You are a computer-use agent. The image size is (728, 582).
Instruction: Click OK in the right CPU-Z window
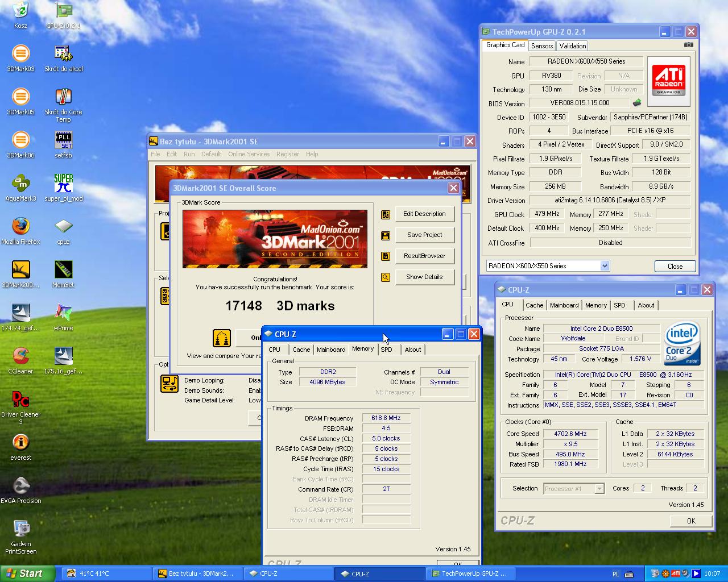tap(691, 521)
